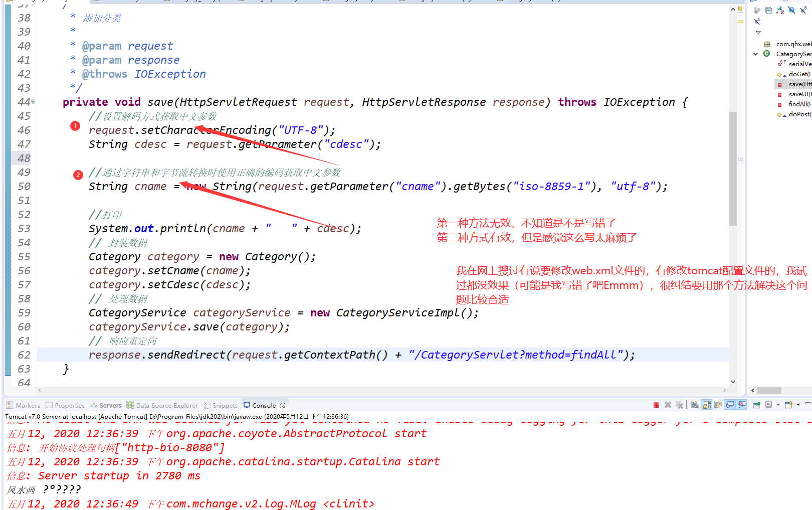This screenshot has height=510, width=812.
Task: Fold the save method at line 44
Action: coord(33,102)
